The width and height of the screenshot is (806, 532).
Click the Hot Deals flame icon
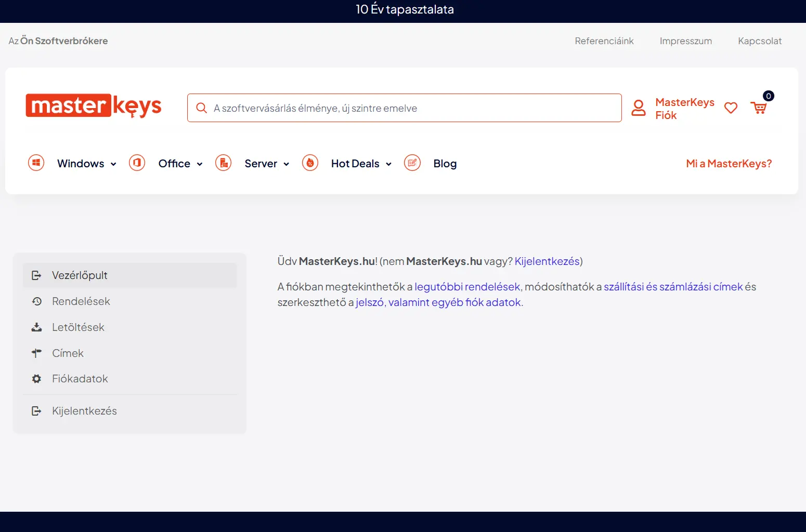pos(310,163)
